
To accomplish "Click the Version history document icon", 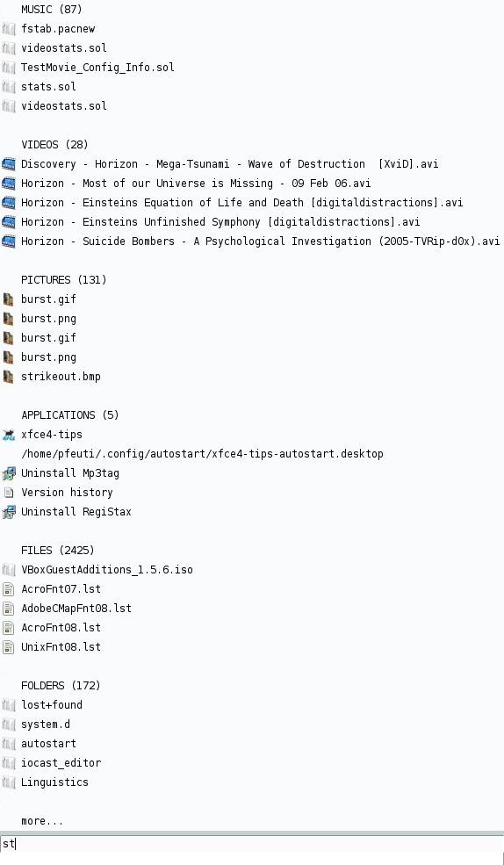I will (8, 493).
